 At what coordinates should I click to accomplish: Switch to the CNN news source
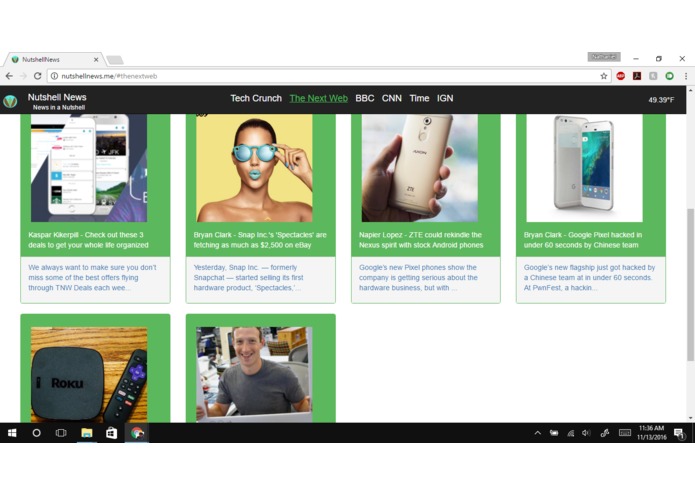coord(392,98)
